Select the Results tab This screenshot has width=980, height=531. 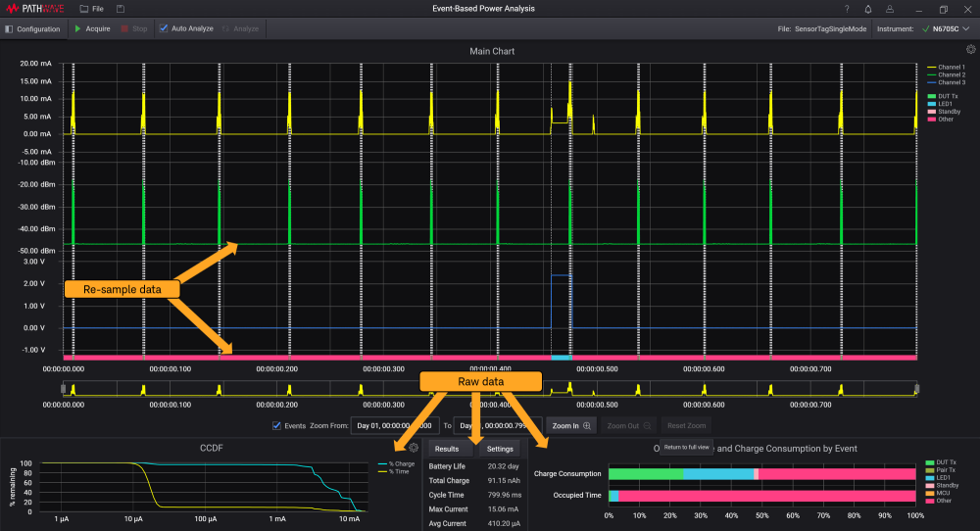pos(447,449)
